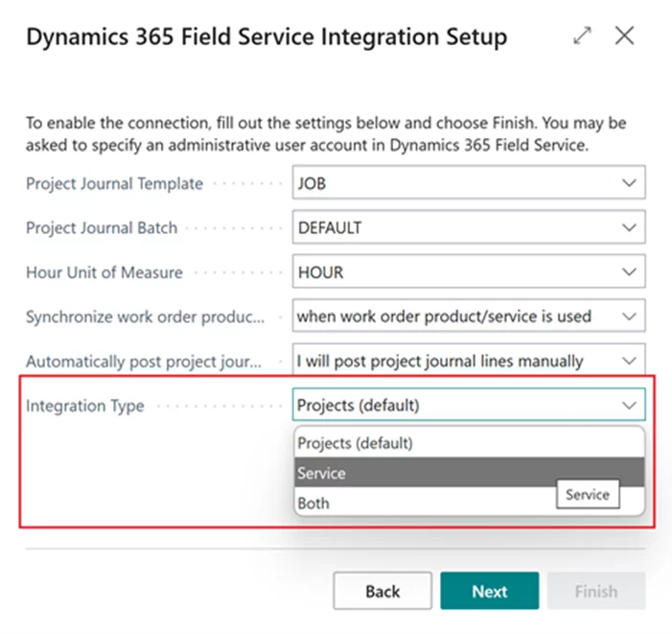The height and width of the screenshot is (634, 672).
Task: Click the 'Synchronize work order produc...' label
Action: [x=146, y=317]
